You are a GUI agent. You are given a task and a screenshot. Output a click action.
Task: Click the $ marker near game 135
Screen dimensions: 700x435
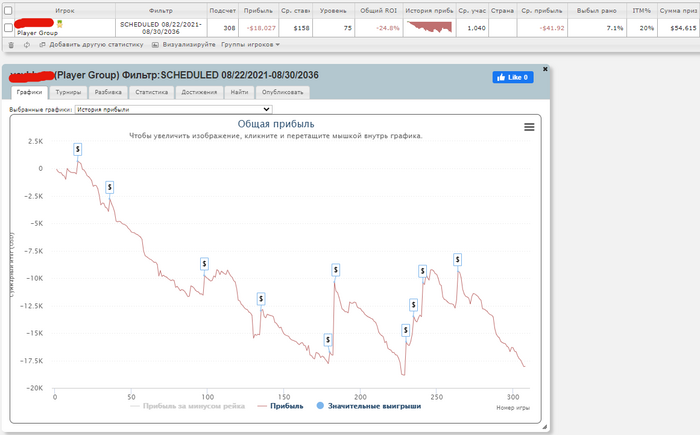click(261, 299)
